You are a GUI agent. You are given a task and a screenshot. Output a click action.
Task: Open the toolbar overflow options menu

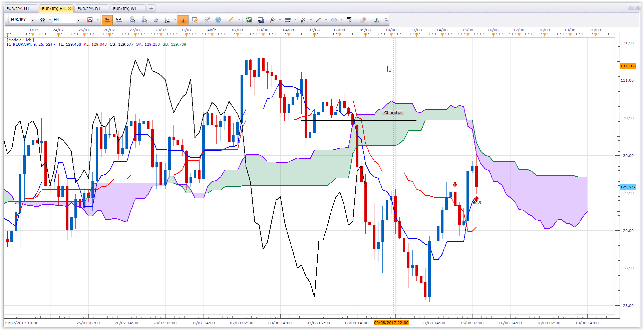[x=386, y=20]
